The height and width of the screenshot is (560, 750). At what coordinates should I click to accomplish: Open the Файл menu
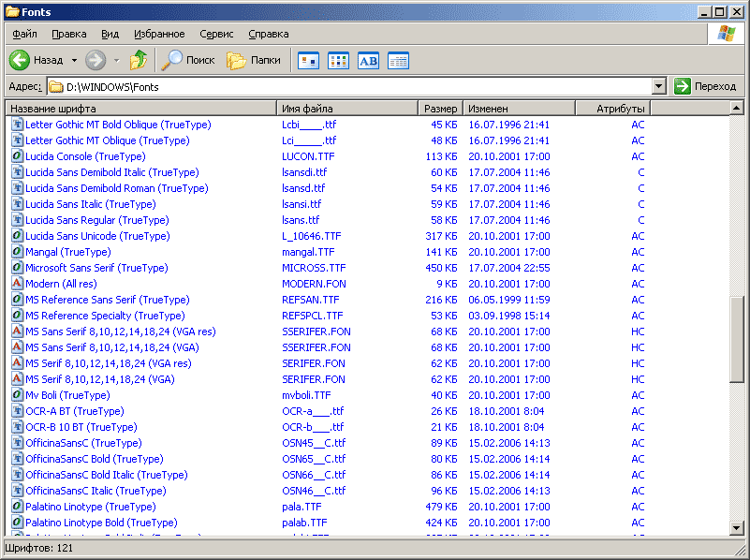(24, 34)
